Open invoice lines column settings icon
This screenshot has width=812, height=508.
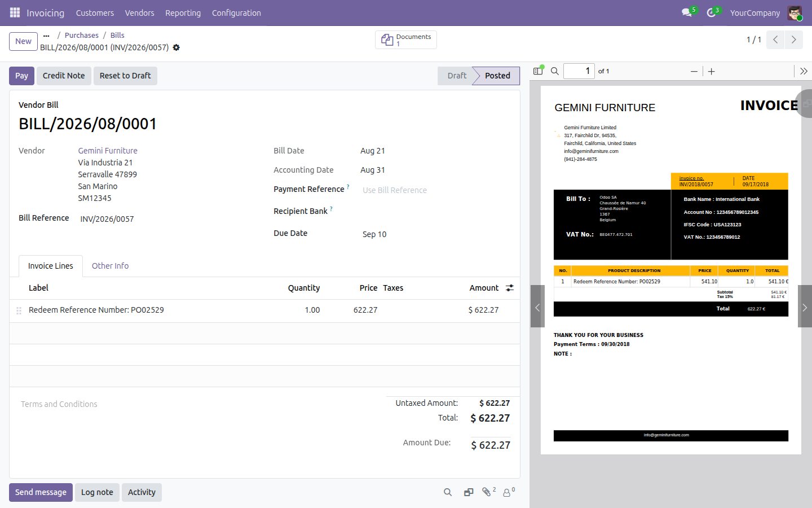tap(510, 288)
